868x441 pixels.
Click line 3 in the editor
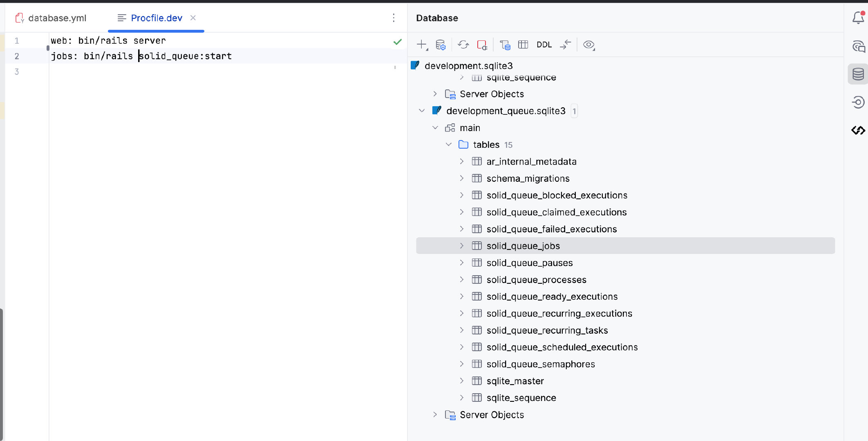(x=163, y=72)
